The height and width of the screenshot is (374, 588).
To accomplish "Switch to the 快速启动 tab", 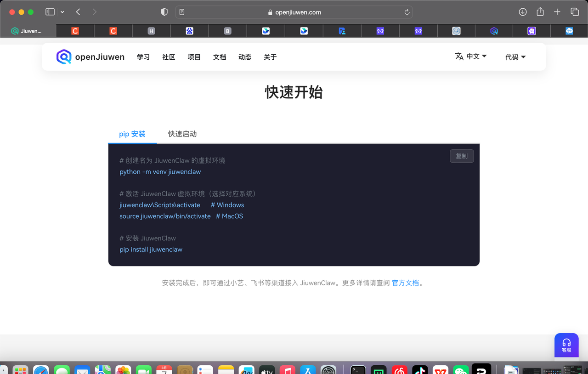I will pyautogui.click(x=182, y=134).
